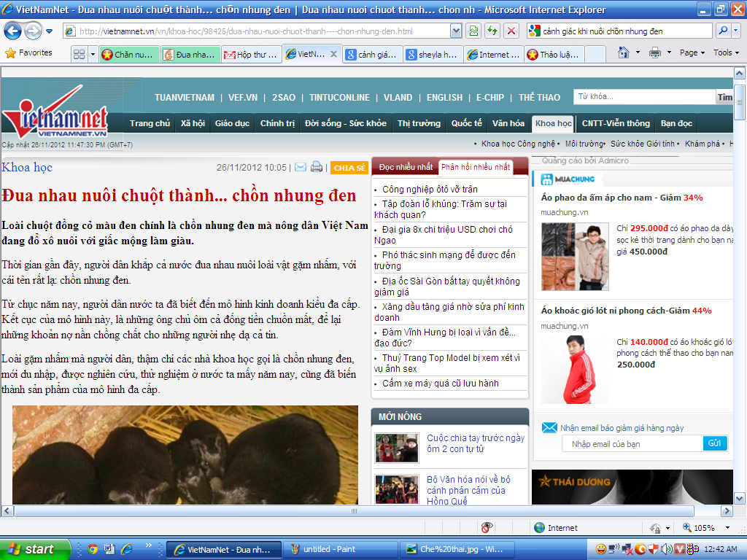The height and width of the screenshot is (560, 747).
Task: Expand the address bar dropdown
Action: (x=456, y=31)
